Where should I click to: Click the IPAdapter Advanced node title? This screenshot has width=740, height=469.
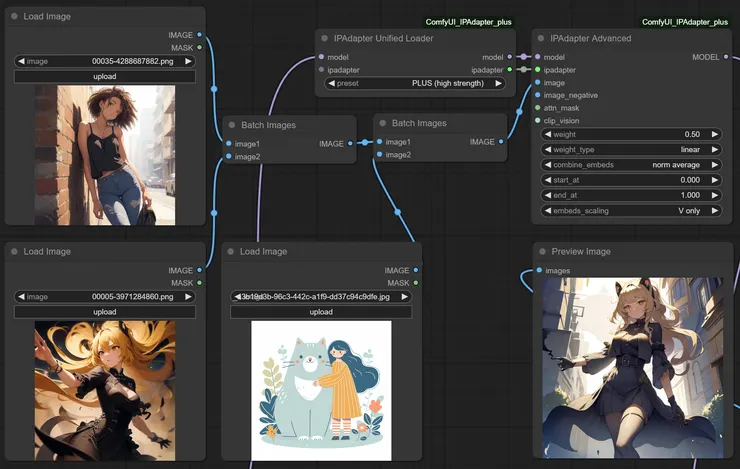[x=590, y=38]
